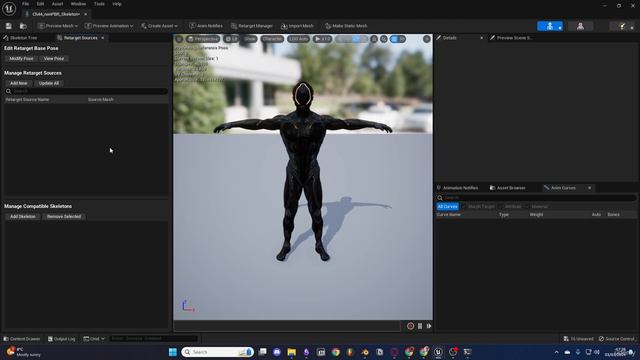Toggle surface snapping icon in viewport
Viewport: 640px width, 360px height.
374,39
